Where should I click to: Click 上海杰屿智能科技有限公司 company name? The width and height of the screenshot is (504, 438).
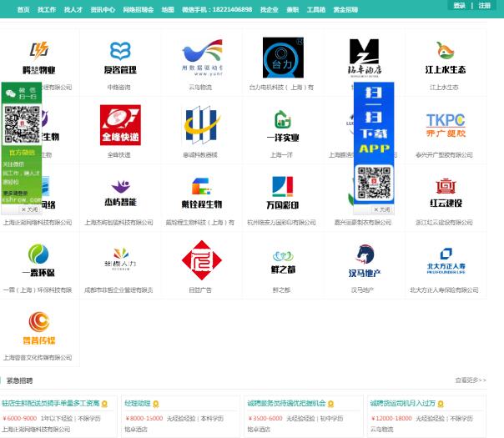tap(118, 223)
